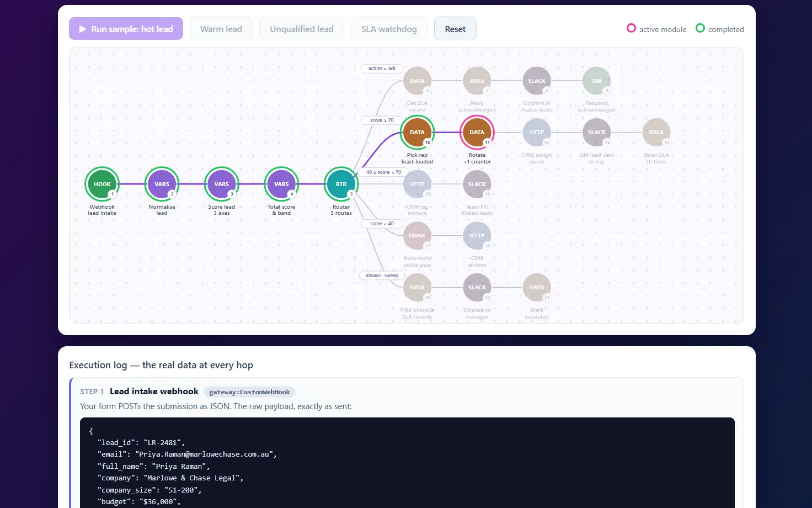Click the completed legend ring

[x=700, y=28]
